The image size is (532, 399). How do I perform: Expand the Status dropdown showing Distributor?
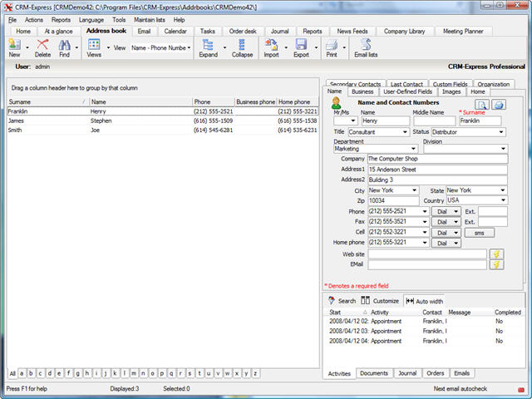point(503,132)
